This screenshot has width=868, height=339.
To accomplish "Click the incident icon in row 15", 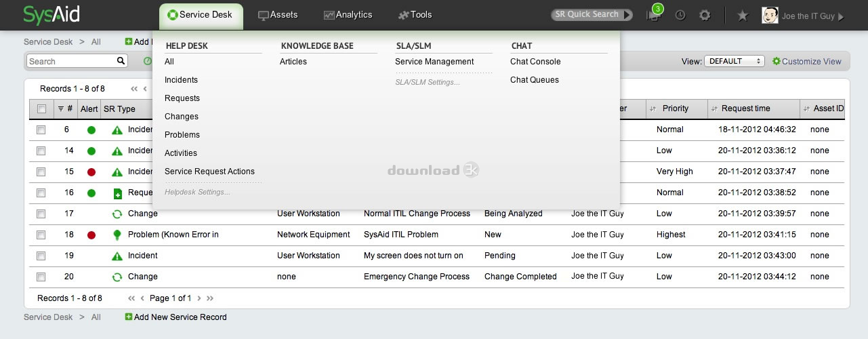I will coord(117,172).
